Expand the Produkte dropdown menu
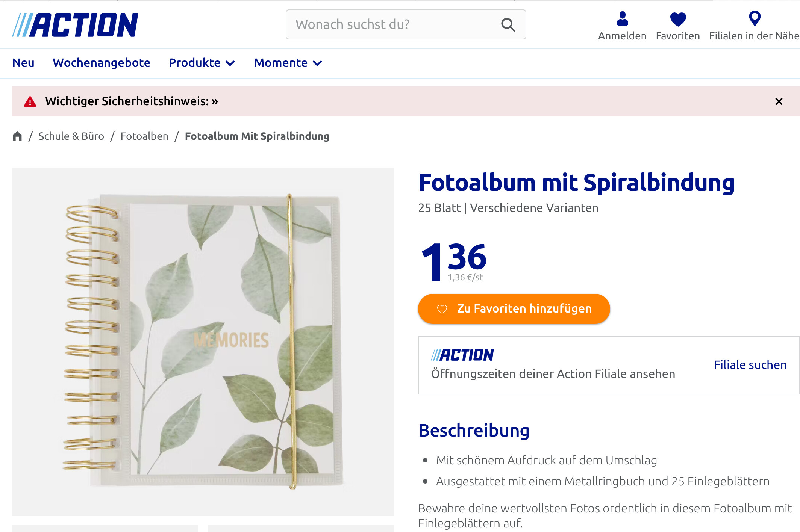Screen dimensions: 800x532 click(x=202, y=63)
